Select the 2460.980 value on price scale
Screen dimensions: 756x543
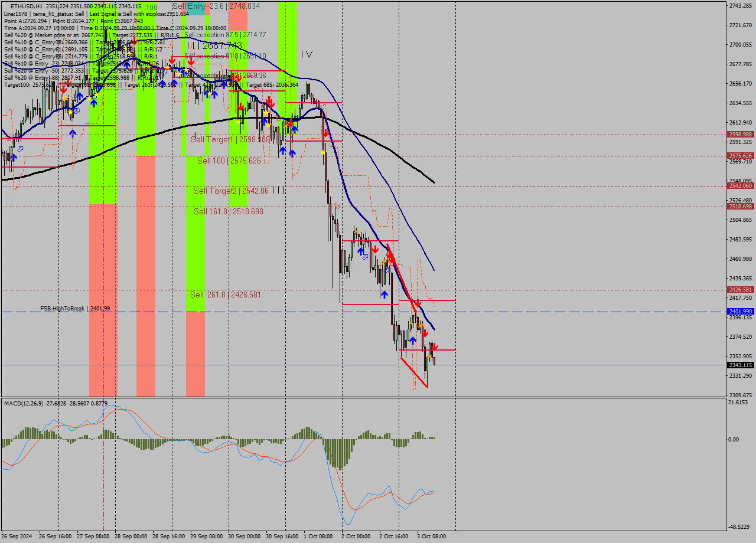(x=741, y=259)
